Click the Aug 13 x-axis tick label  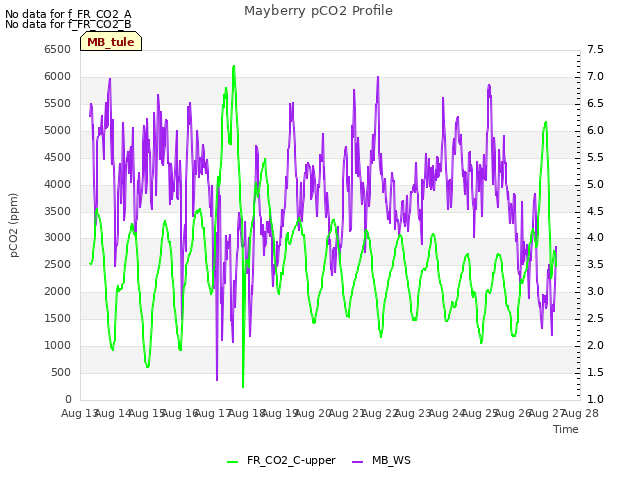(80, 413)
